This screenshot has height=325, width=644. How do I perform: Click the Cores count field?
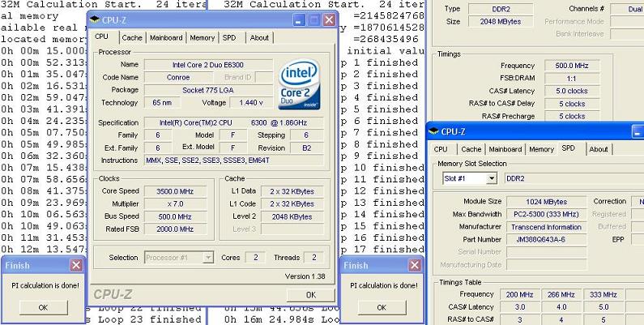255,258
